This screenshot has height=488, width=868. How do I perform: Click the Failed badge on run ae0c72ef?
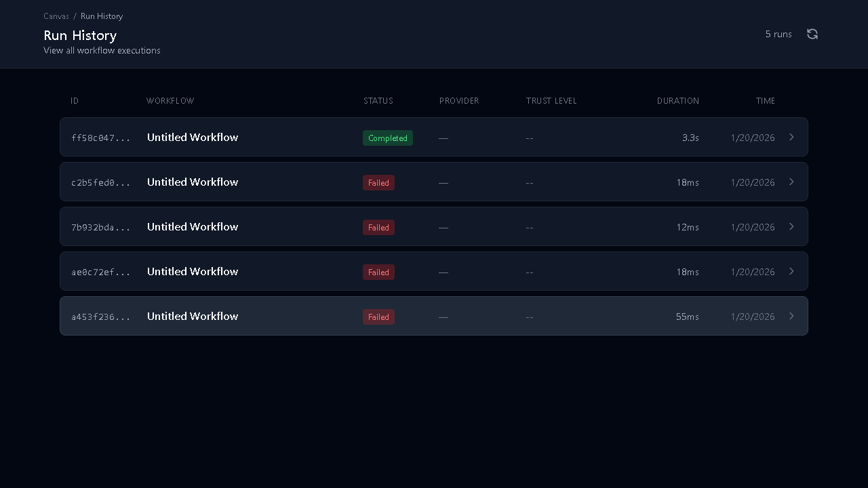378,272
